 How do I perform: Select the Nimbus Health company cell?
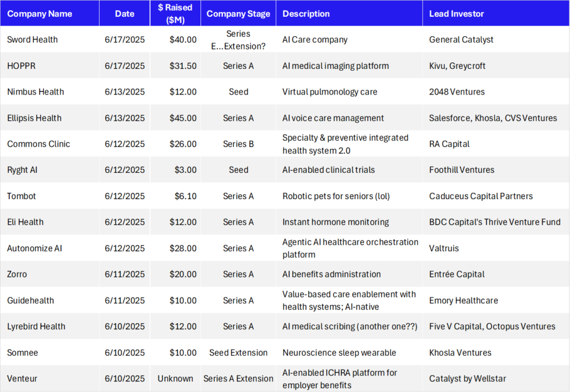[50, 92]
